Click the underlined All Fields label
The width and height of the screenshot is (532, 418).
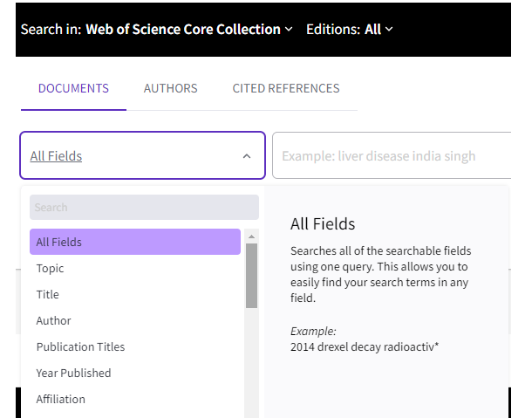tap(56, 156)
